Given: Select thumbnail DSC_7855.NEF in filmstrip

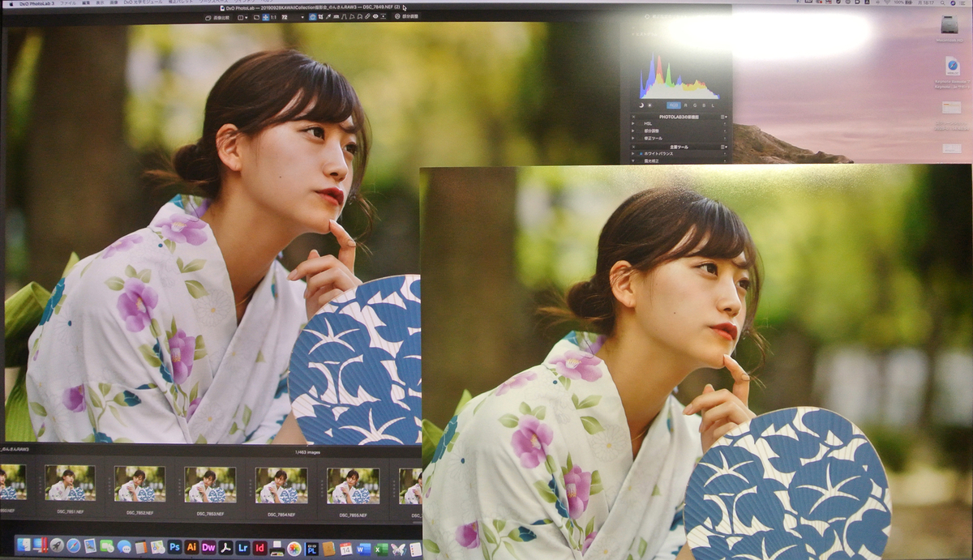Looking at the screenshot, I should click(x=353, y=485).
